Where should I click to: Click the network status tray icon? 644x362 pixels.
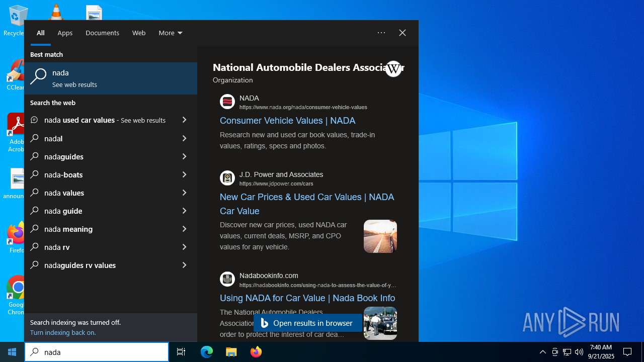(x=567, y=352)
